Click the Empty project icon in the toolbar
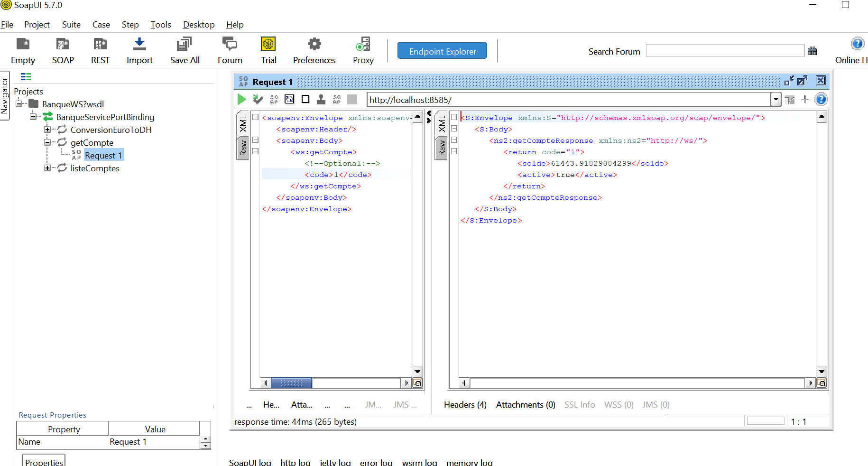868x466 pixels. coord(22,46)
